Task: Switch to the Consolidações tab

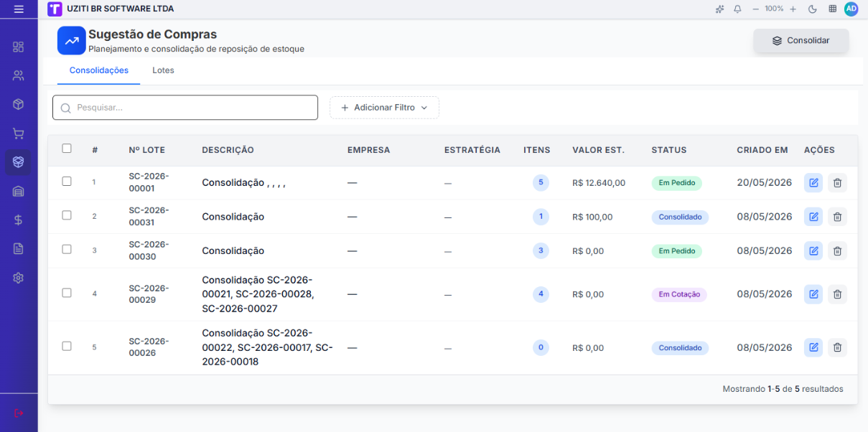Action: tap(99, 70)
